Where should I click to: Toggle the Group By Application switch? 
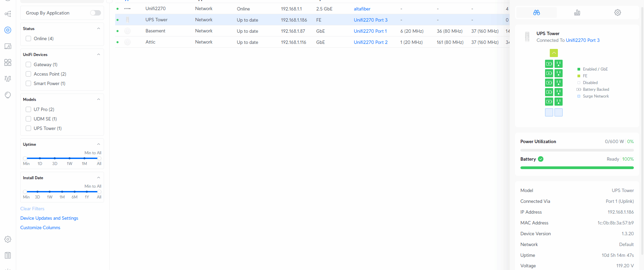[x=95, y=13]
